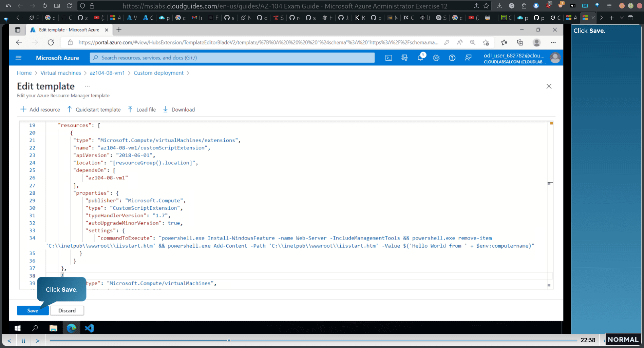Open the Azure feedback icon
The width and height of the screenshot is (644, 348).
click(x=468, y=58)
